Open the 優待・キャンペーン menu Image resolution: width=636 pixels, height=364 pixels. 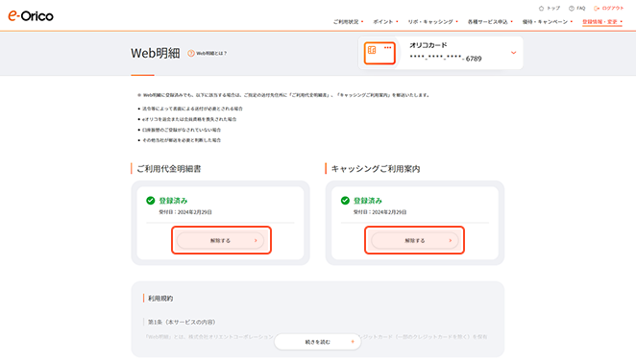[x=548, y=22]
